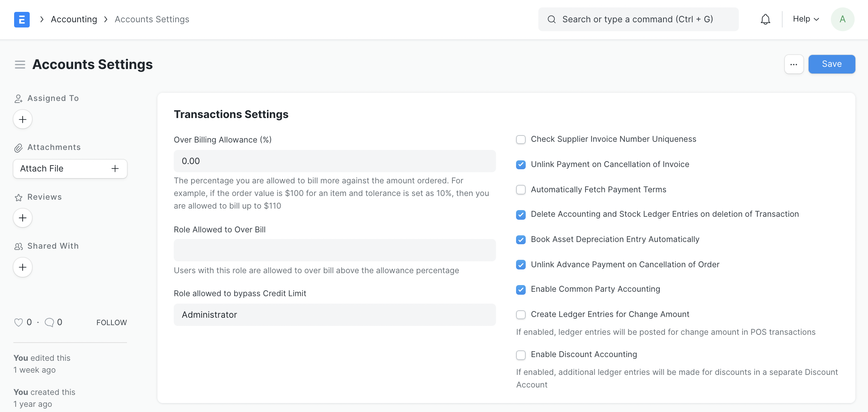The height and width of the screenshot is (412, 868).
Task: Assign a user with the Assigned To plus icon
Action: (22, 119)
